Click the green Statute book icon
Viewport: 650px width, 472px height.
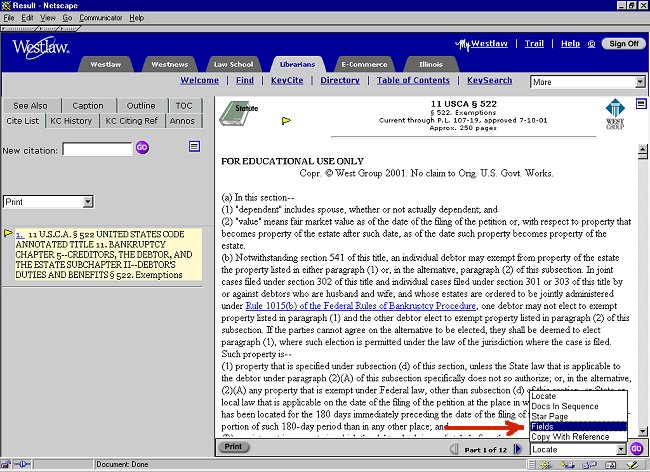(x=238, y=113)
